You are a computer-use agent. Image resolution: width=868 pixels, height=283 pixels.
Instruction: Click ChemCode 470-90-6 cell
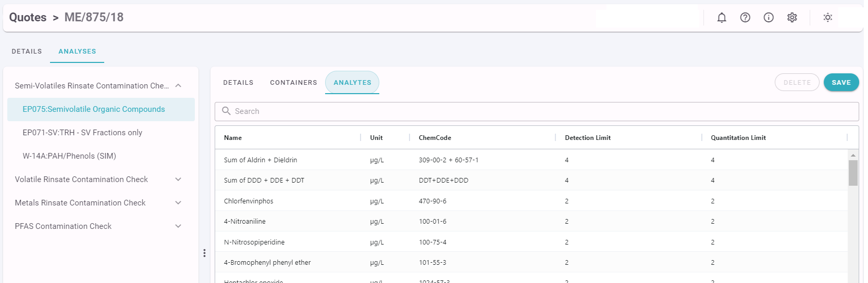pyautogui.click(x=432, y=201)
